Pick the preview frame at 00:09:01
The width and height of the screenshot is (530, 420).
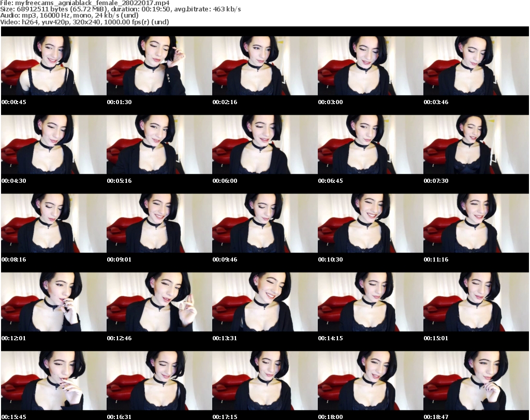[x=159, y=223]
